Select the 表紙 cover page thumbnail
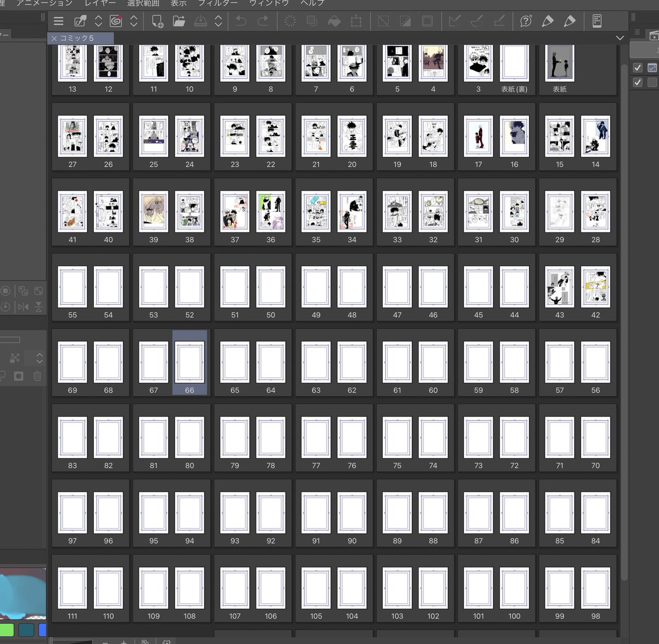The width and height of the screenshot is (659, 644). click(560, 64)
